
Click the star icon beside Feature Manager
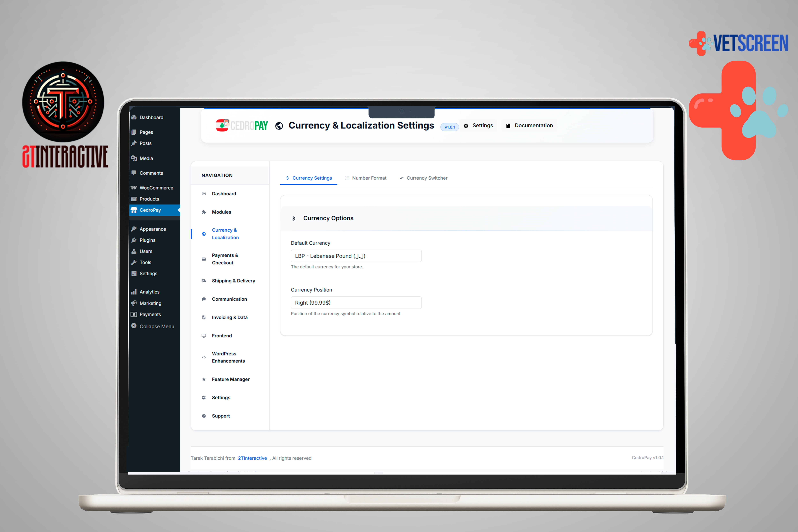point(204,379)
